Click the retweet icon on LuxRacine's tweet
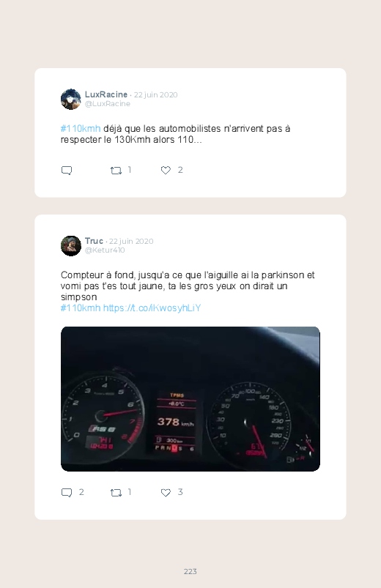Viewport: 381px width, 588px height. 116,171
